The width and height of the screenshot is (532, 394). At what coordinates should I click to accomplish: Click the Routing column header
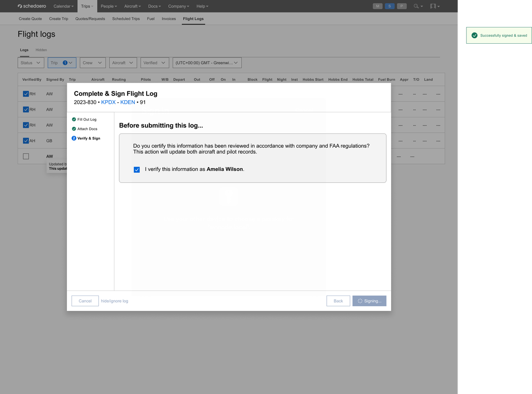(119, 79)
